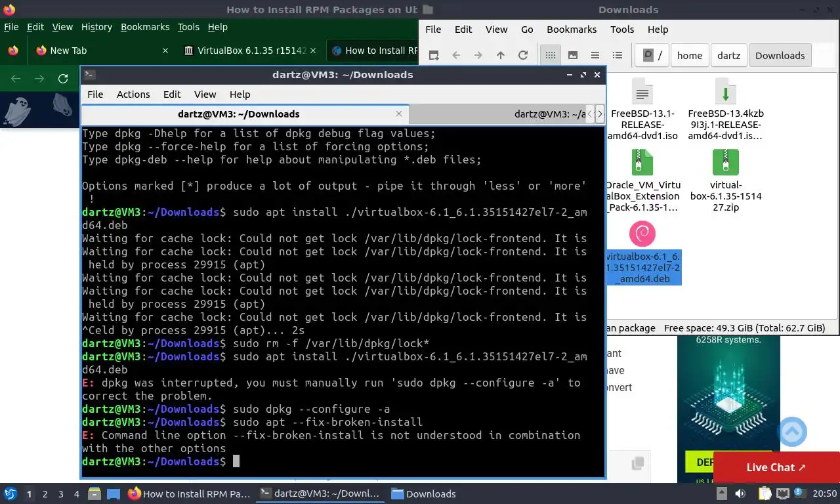Switch to VirtualBox 6.1.35 Firefox tab
Image resolution: width=840 pixels, height=504 pixels.
click(249, 51)
